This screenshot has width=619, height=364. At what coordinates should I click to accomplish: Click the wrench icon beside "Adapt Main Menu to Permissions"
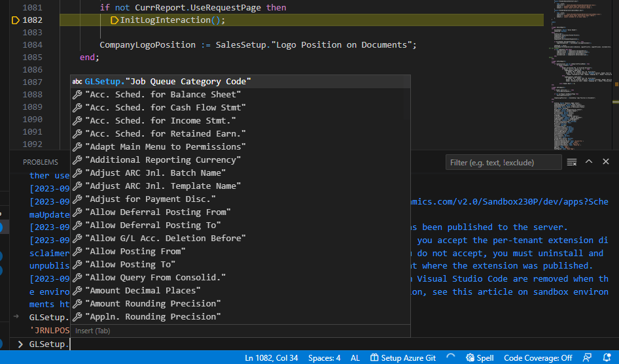(x=77, y=146)
